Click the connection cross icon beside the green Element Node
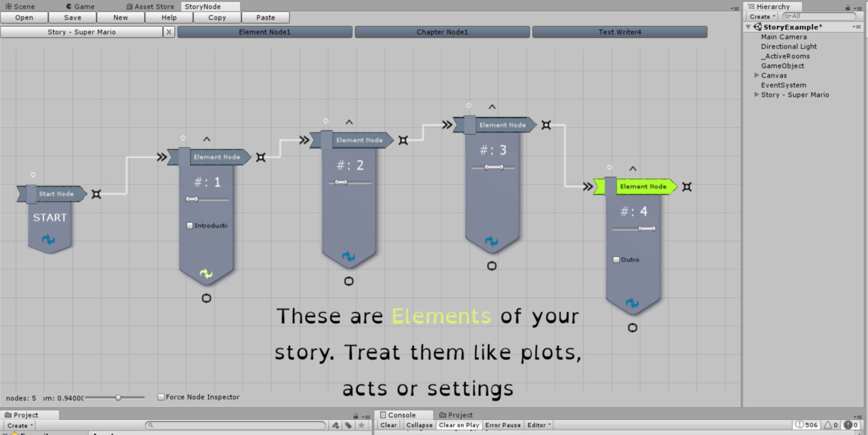868x435 pixels. coord(687,187)
